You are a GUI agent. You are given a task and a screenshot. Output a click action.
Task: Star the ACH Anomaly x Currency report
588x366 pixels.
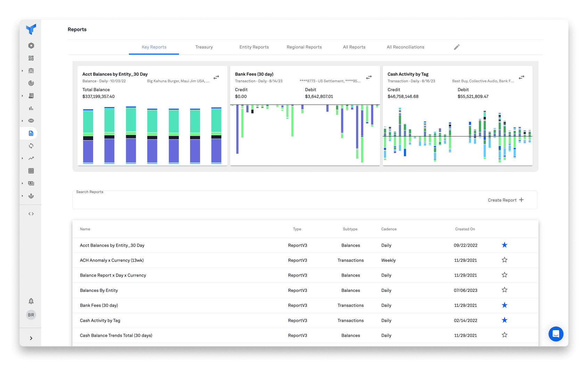504,260
